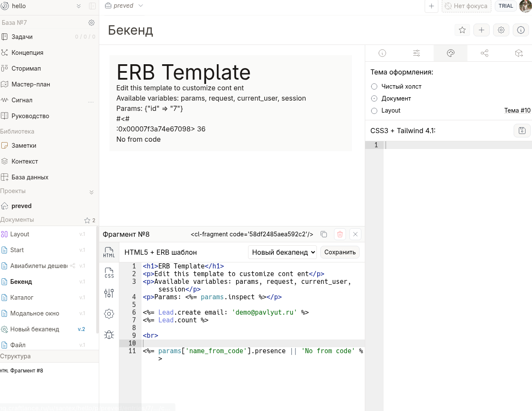The image size is (532, 411).
Task: Open the Каталог document
Action: [x=22, y=298]
